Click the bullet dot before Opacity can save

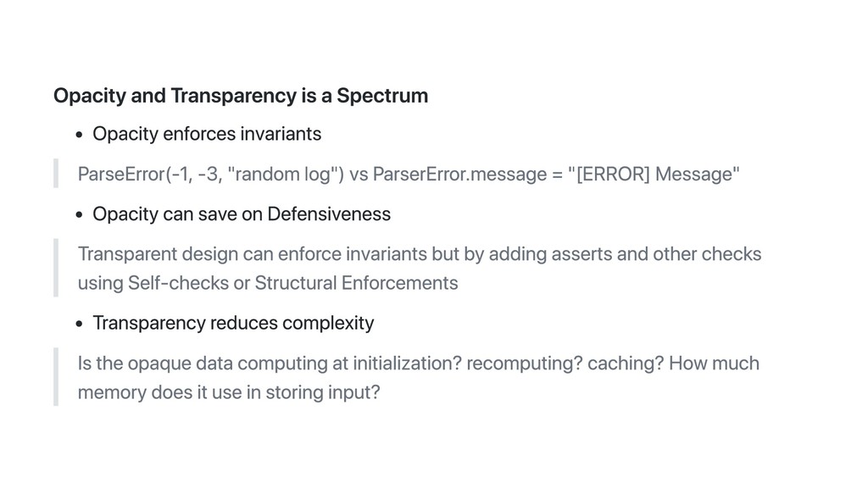79,214
